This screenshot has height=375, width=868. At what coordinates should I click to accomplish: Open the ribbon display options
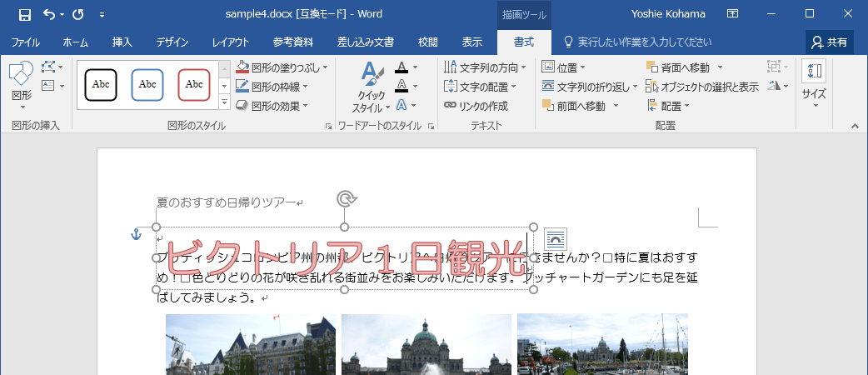pyautogui.click(x=732, y=14)
